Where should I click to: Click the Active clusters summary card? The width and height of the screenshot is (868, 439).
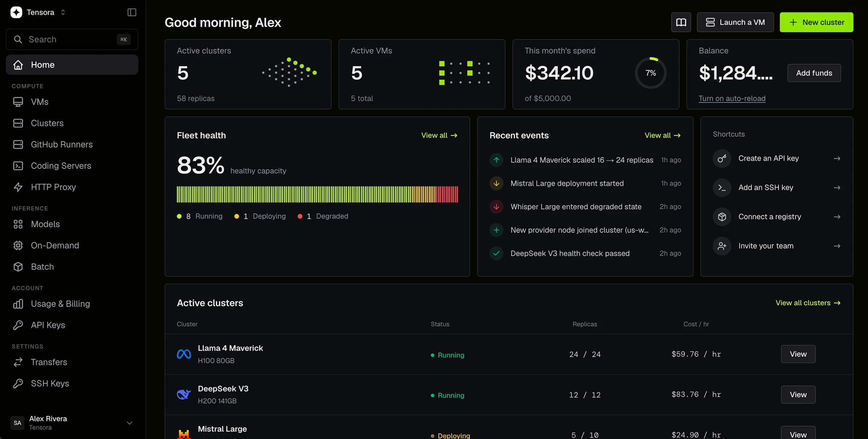click(x=248, y=74)
